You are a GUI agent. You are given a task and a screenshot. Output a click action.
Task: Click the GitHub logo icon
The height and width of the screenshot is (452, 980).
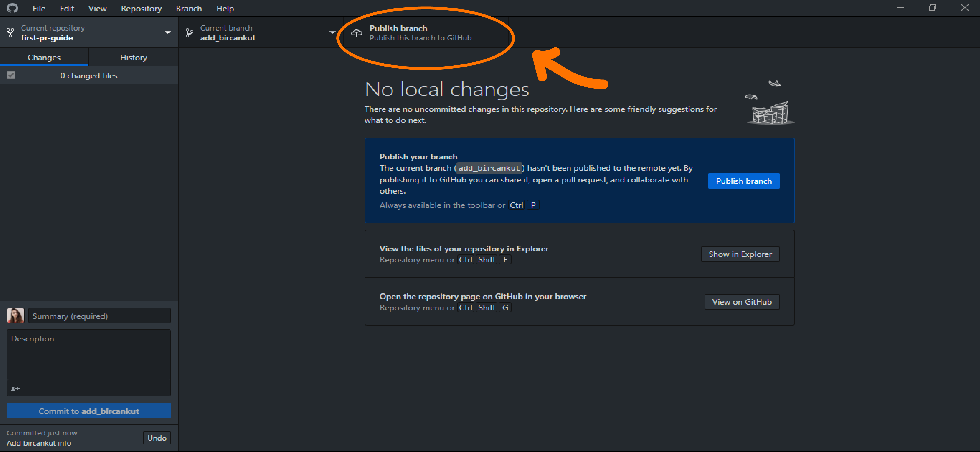pos(12,8)
